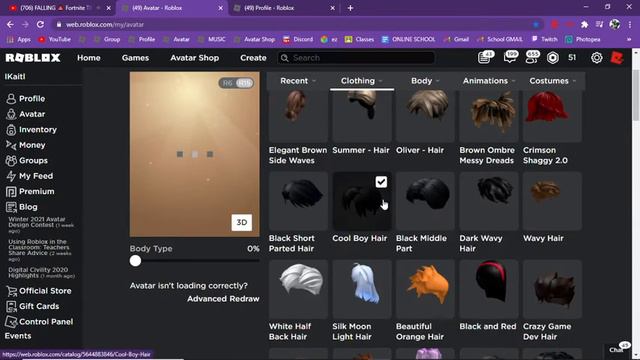Select Black Short Parted Hair thumbnail
640x360 pixels.
tap(298, 201)
